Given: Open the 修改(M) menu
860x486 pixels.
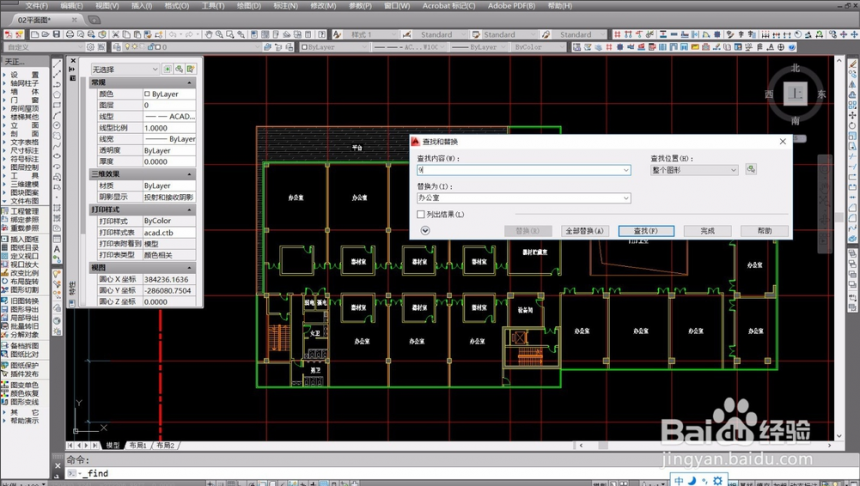Looking at the screenshot, I should click(323, 5).
